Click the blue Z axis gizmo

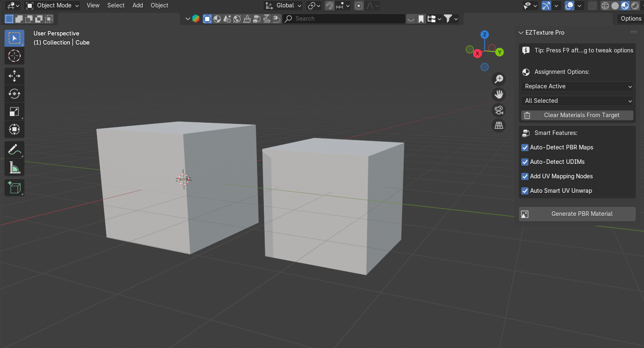point(485,34)
